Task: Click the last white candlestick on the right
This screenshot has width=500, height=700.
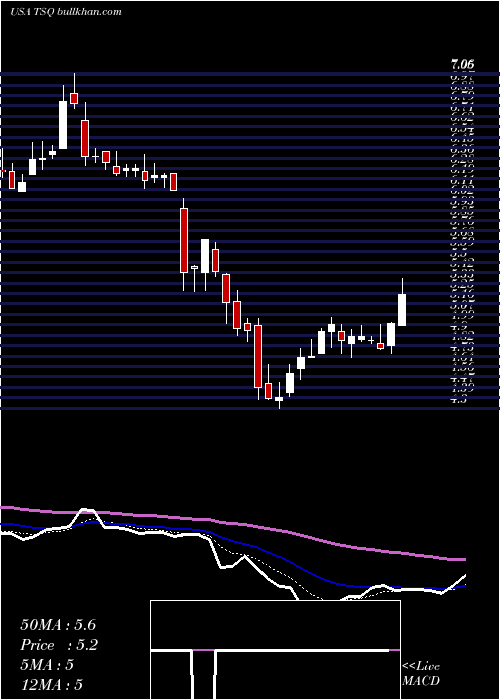Action: coord(402,302)
